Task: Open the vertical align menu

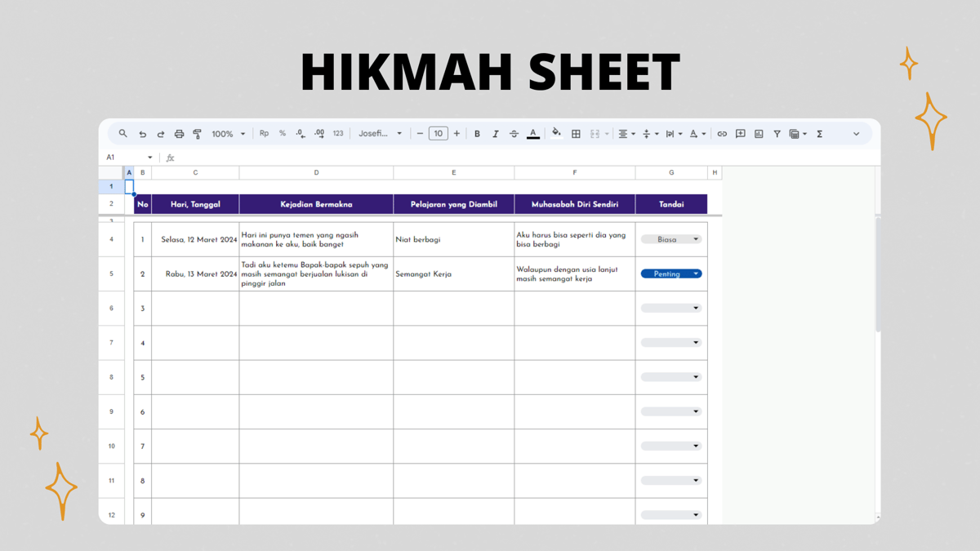Action: [x=650, y=134]
